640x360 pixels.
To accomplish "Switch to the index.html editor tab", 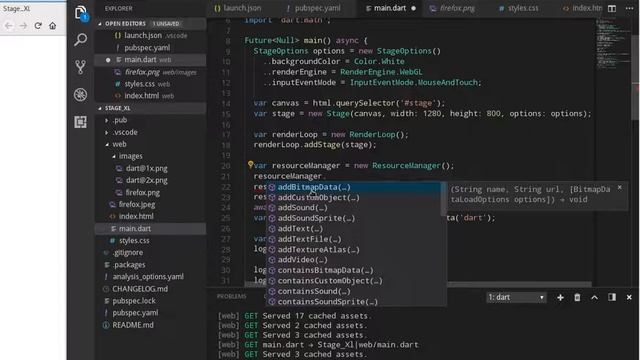I will (582, 8).
